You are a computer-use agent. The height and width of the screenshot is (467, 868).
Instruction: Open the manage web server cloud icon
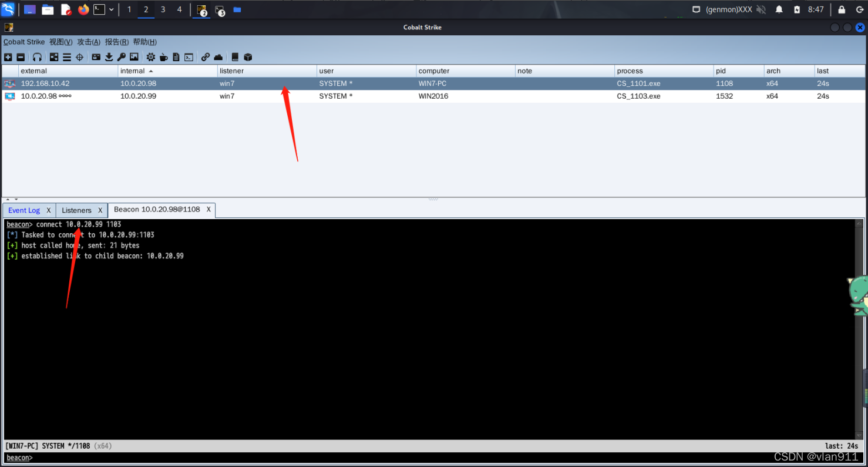coord(218,57)
